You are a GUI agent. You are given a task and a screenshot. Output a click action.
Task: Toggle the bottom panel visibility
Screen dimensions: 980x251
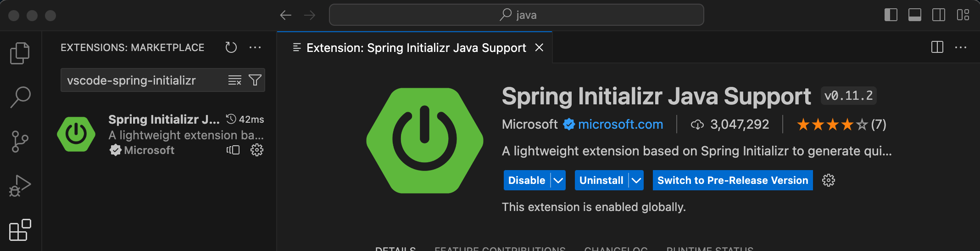click(x=914, y=15)
